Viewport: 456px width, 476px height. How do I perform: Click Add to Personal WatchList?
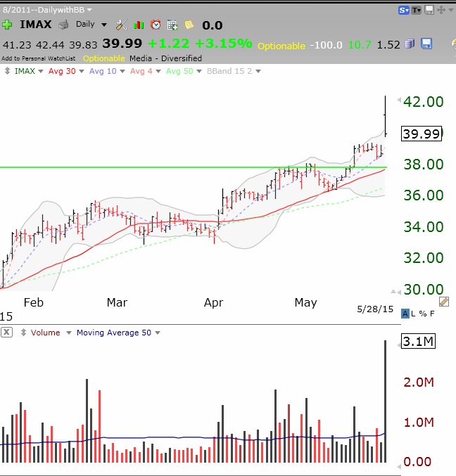[39, 58]
